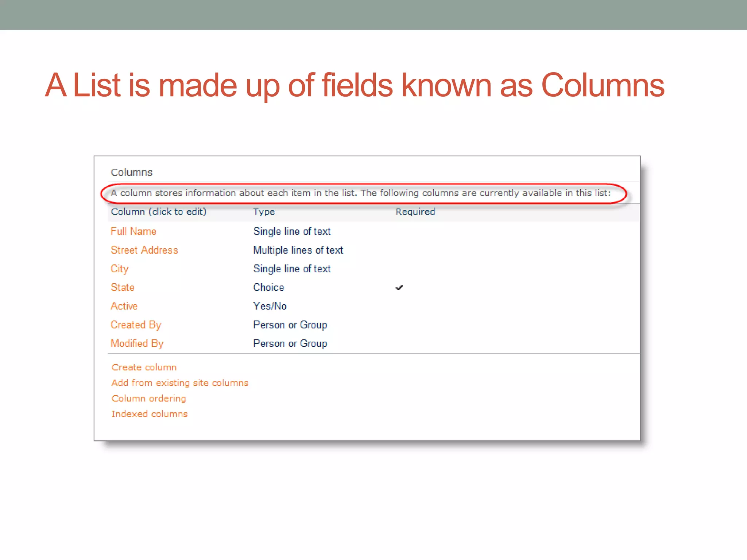The height and width of the screenshot is (560, 747).
Task: Click 'Single line of text' in City row
Action: tap(292, 269)
